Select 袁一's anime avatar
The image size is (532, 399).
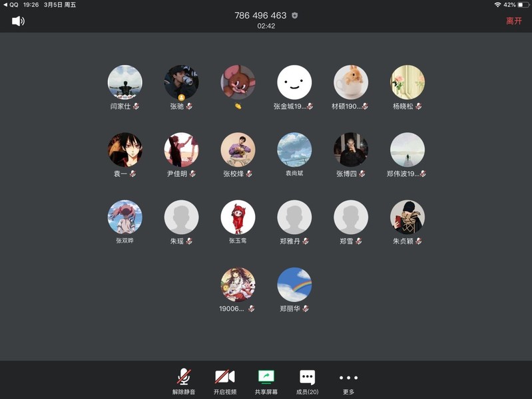(125, 150)
